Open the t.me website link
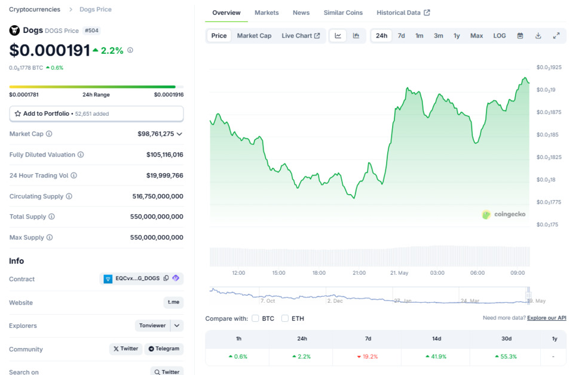Image resolution: width=588 pixels, height=375 pixels. (173, 302)
